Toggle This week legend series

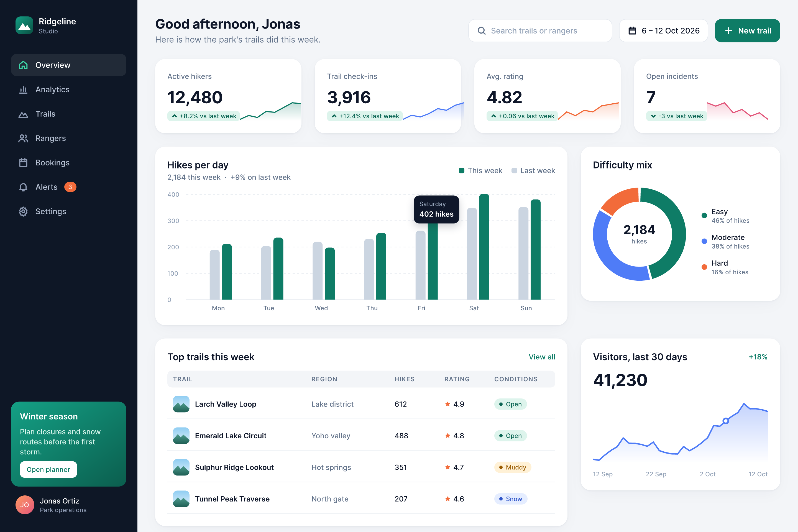(480, 171)
